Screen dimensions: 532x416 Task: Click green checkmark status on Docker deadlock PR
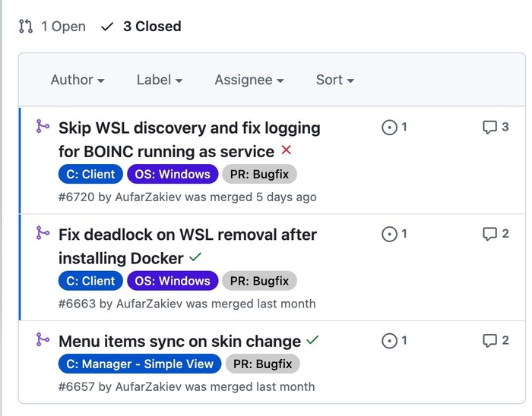[195, 257]
